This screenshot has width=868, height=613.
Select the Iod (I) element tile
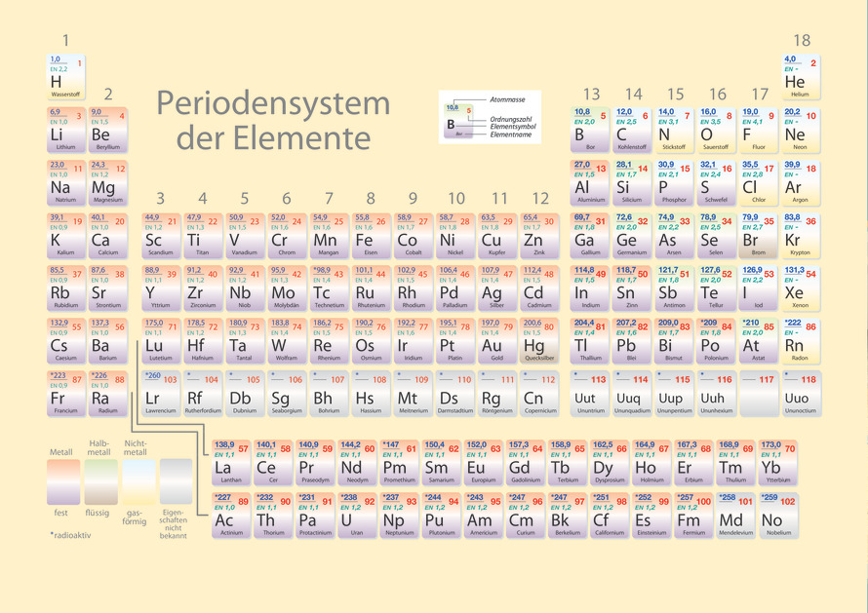(x=758, y=288)
